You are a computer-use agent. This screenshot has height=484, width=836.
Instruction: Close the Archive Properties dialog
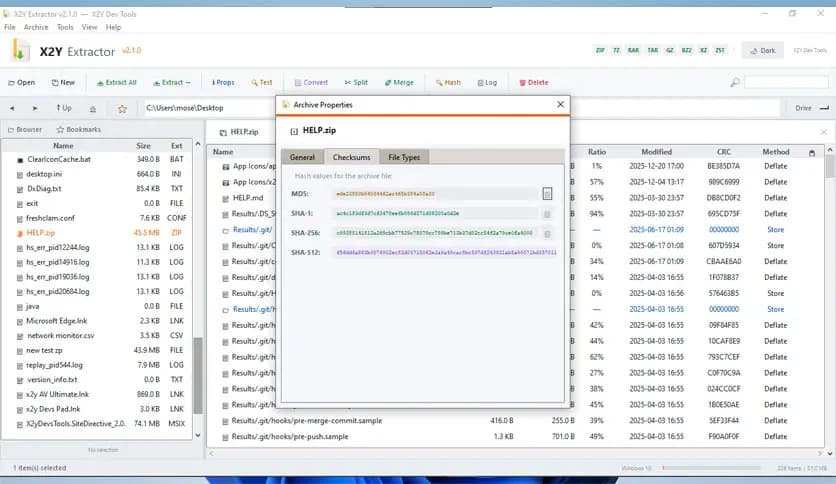coord(560,104)
